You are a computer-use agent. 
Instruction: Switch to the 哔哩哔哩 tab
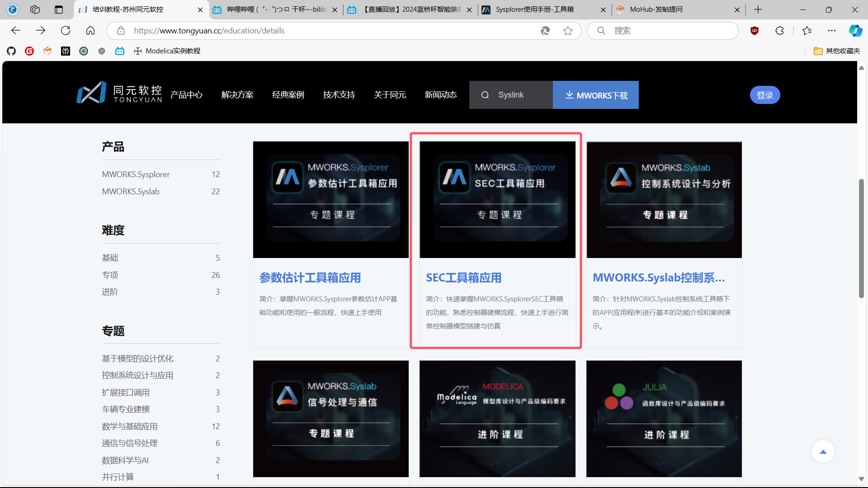coord(276,9)
